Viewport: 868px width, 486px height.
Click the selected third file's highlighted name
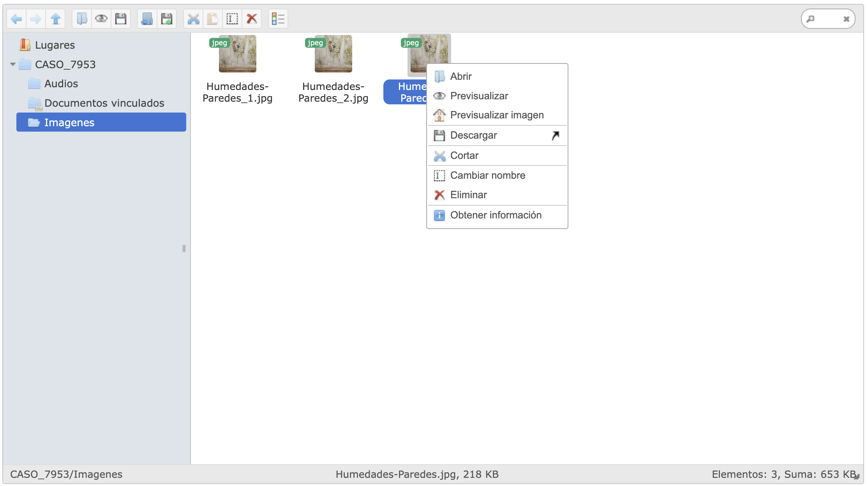pyautogui.click(x=405, y=92)
